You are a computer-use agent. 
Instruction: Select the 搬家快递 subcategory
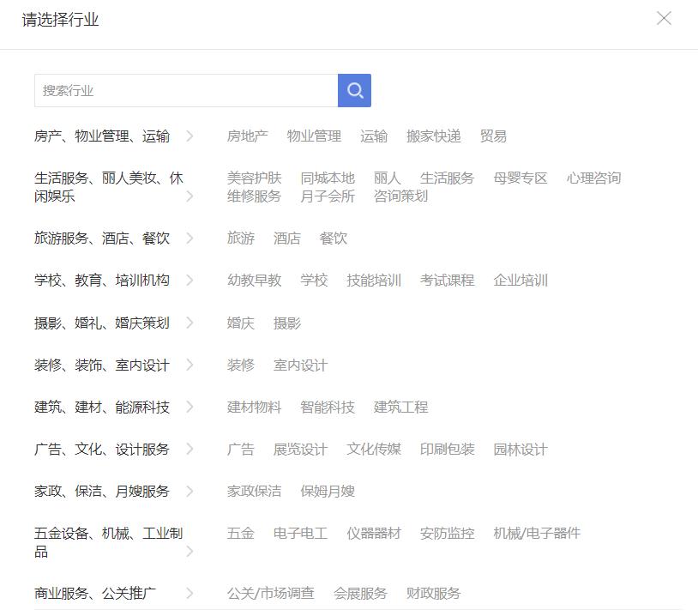(x=434, y=136)
